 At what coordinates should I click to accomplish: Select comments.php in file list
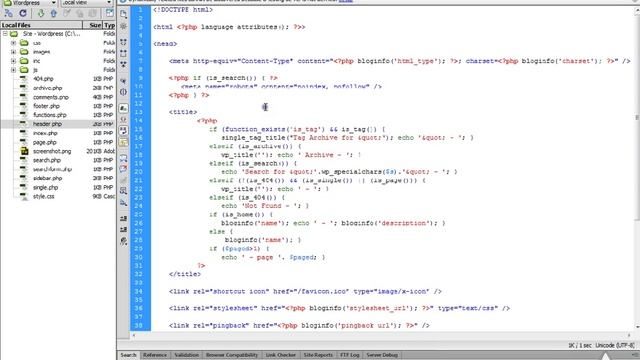51,97
